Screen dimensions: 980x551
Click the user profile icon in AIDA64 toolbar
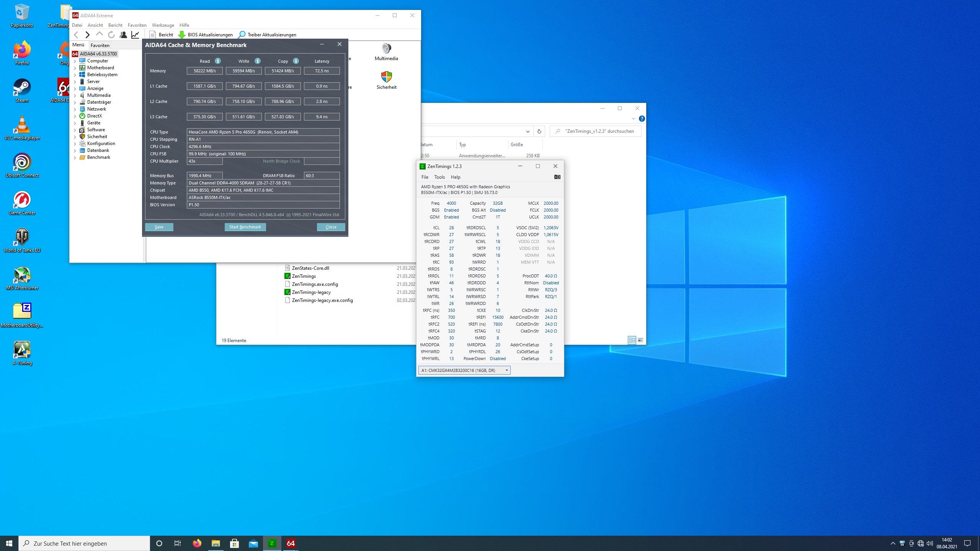tap(123, 35)
